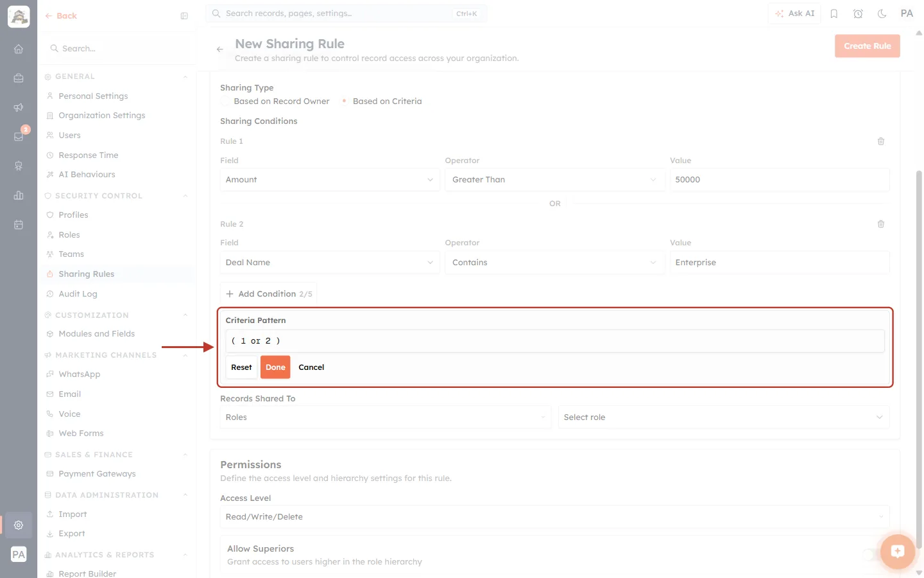Open the bar chart reports icon in rail
The height and width of the screenshot is (578, 924).
point(19,195)
